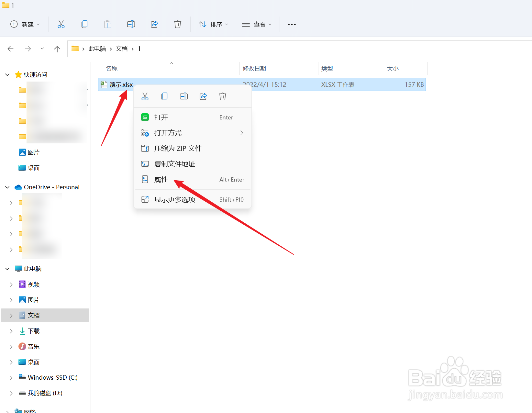Choose 压缩为 ZIP 文件
This screenshot has width=532, height=413.
click(193, 148)
